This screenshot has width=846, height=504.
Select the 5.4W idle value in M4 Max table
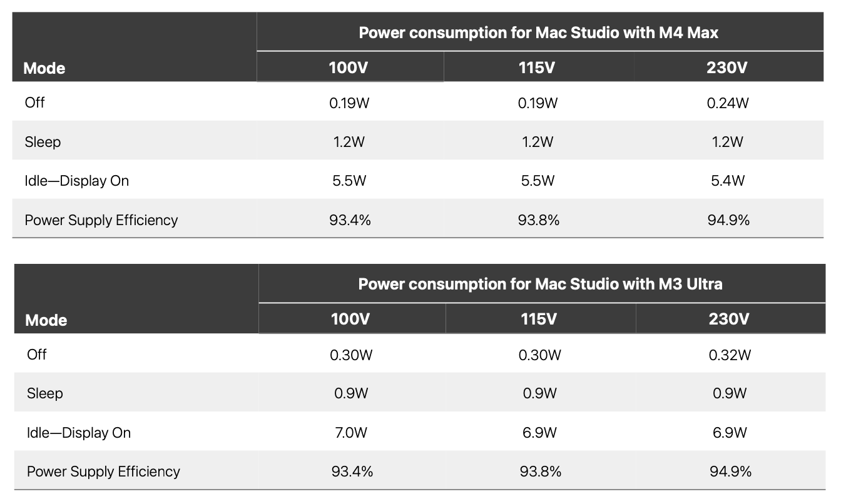(x=727, y=181)
